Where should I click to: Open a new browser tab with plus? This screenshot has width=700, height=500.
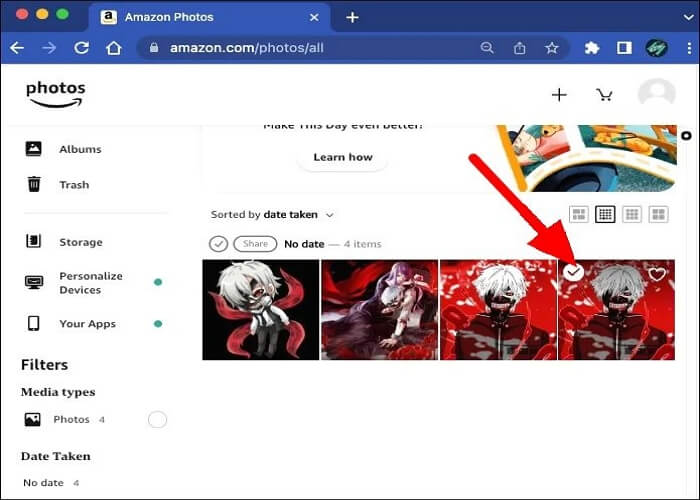[x=352, y=17]
